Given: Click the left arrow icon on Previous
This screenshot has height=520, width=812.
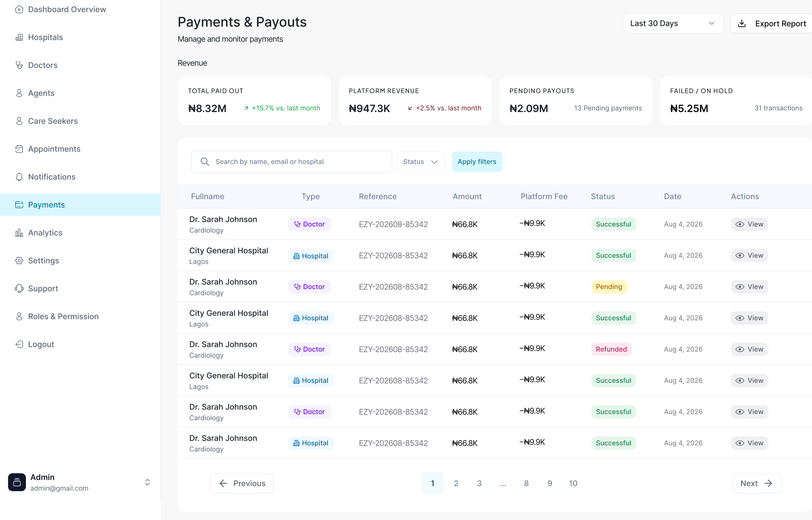Looking at the screenshot, I should click(224, 483).
